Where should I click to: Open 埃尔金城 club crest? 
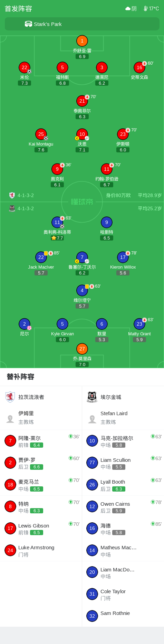click(x=92, y=397)
